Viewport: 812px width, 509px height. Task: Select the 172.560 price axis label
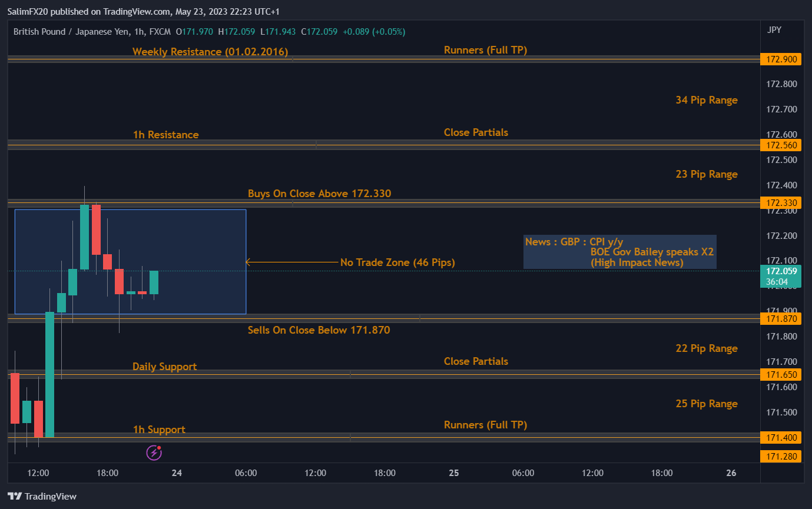780,145
